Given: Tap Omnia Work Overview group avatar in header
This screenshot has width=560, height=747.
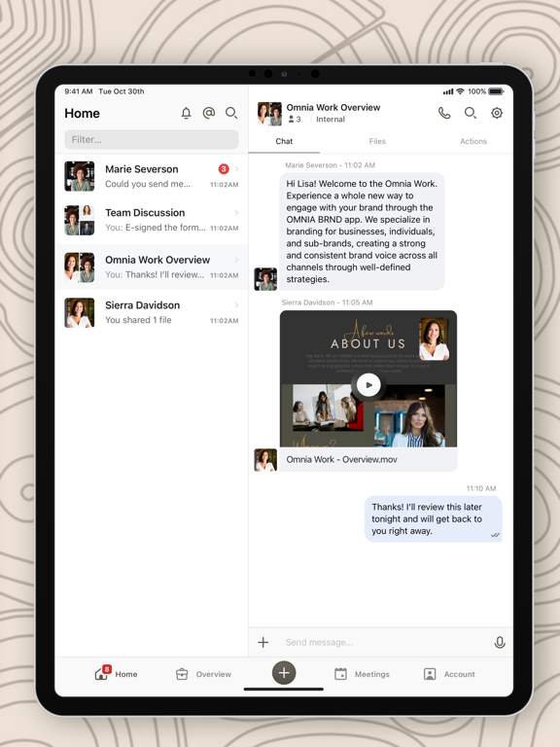Looking at the screenshot, I should click(269, 114).
